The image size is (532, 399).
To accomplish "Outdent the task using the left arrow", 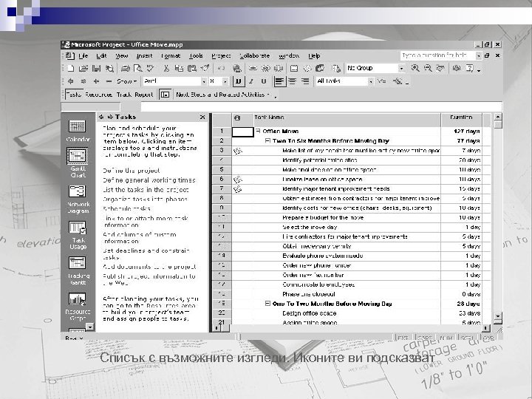I will click(71, 81).
